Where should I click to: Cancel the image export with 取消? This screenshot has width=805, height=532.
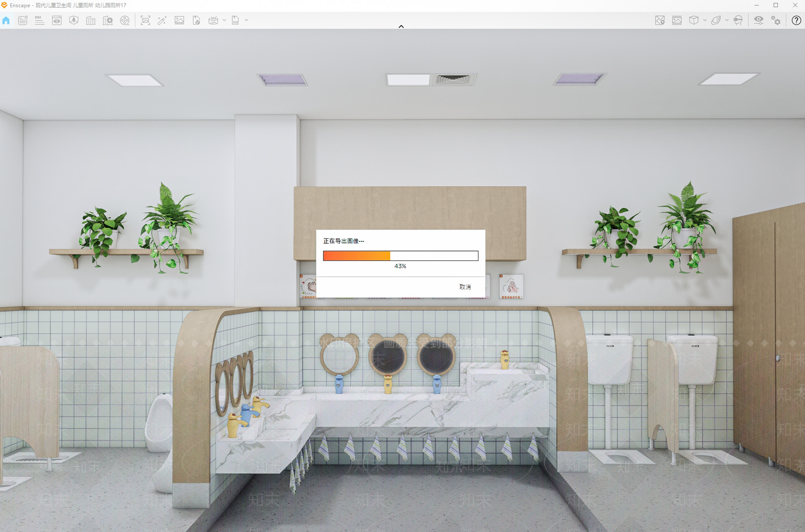pyautogui.click(x=465, y=287)
